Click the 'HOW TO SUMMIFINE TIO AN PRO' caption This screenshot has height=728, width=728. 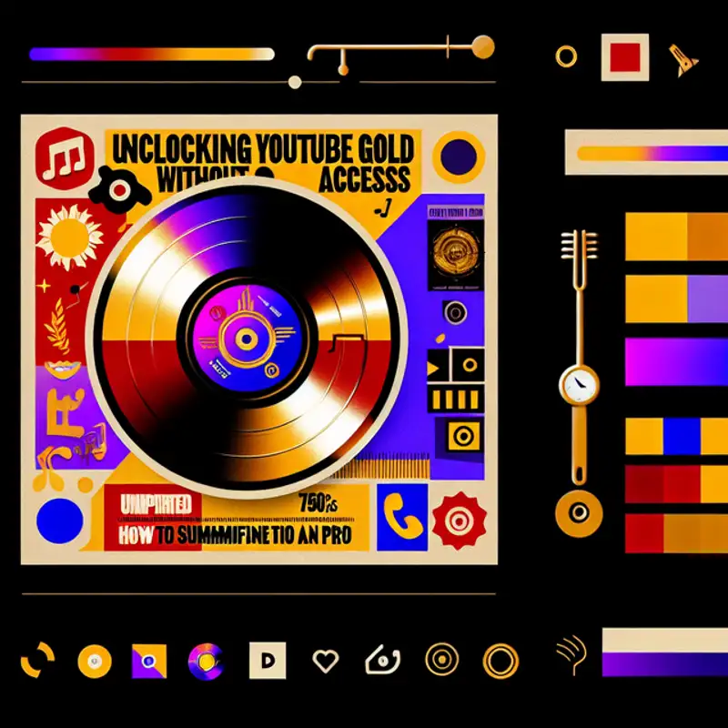click(x=235, y=536)
